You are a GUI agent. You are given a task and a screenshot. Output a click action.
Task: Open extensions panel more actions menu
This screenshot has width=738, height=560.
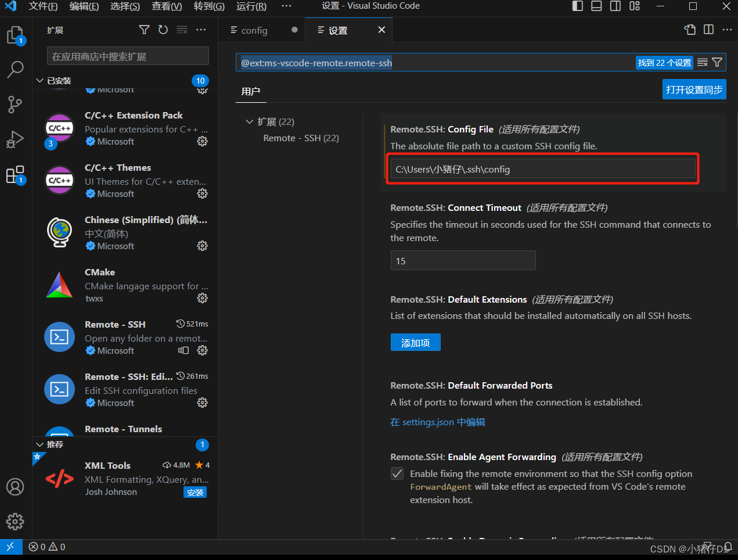pos(201,30)
